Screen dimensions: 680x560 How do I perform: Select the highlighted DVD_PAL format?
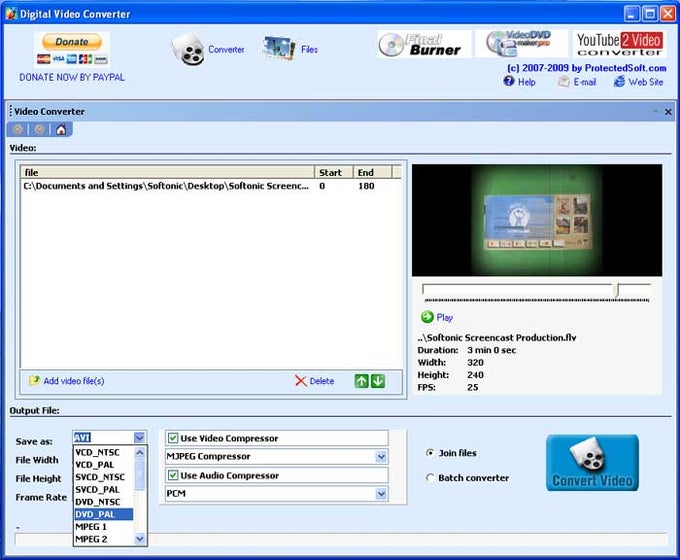tap(104, 514)
